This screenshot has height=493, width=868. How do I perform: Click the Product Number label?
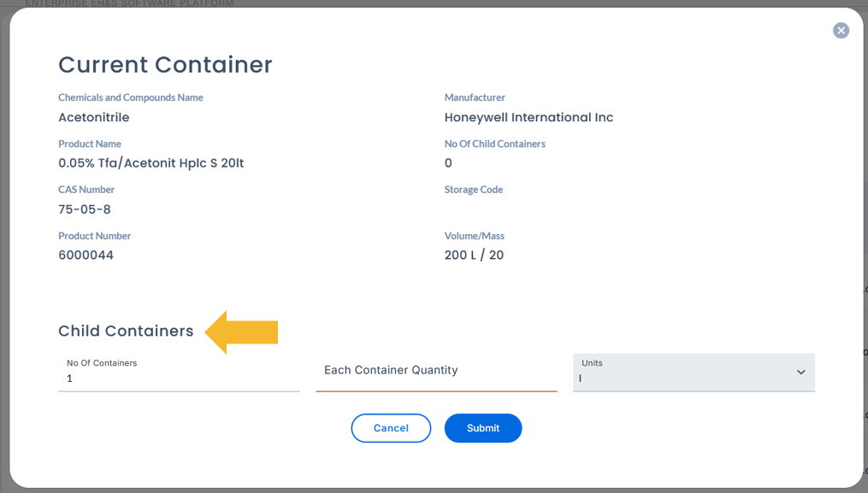click(95, 236)
